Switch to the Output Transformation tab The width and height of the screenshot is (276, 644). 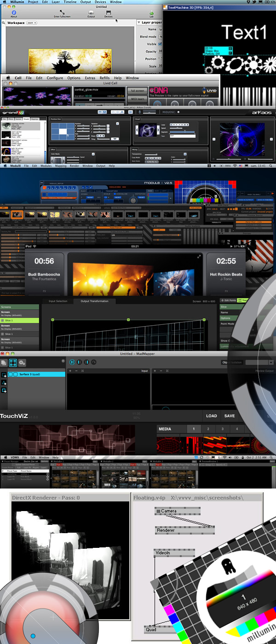[94, 301]
